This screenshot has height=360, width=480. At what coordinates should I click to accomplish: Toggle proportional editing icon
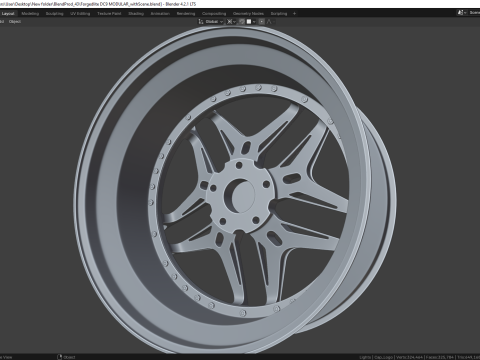pos(262,22)
